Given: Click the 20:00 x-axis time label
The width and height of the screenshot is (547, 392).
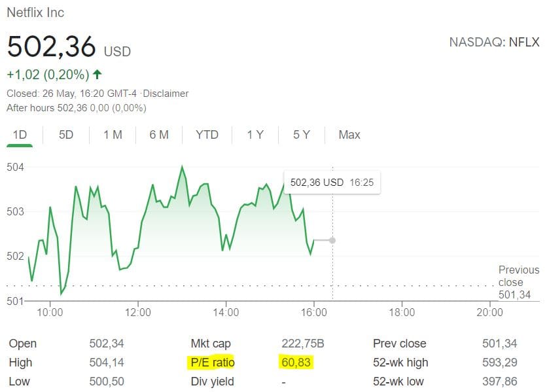Looking at the screenshot, I should click(x=490, y=312).
